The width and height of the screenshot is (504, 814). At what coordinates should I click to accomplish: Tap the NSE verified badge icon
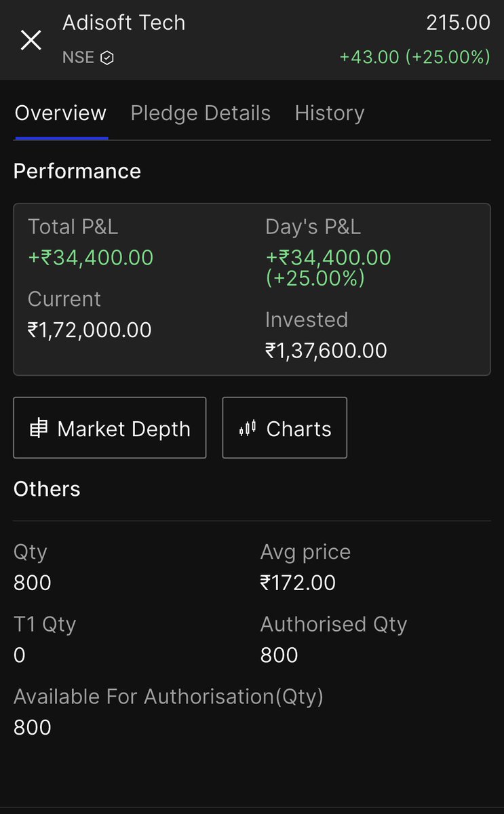pos(106,58)
